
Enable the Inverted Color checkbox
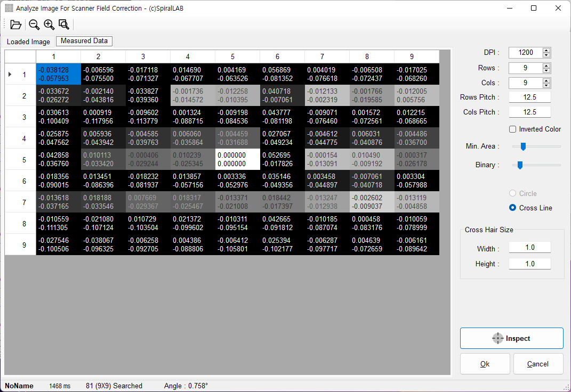(513, 129)
